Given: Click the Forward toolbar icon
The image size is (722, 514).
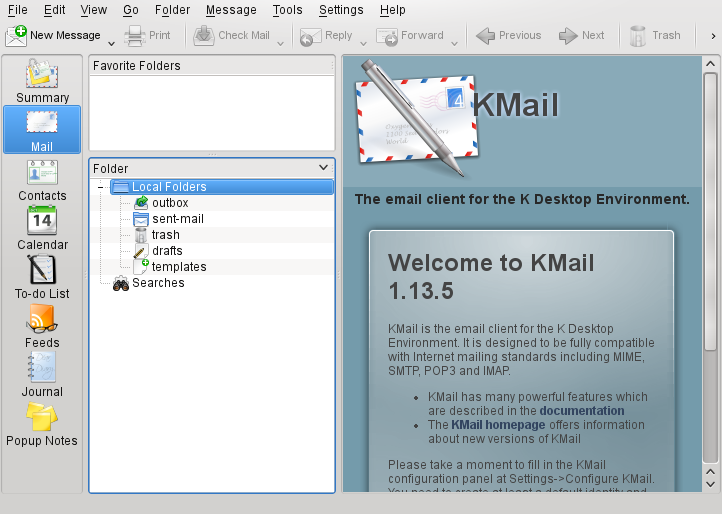Looking at the screenshot, I should [x=387, y=36].
